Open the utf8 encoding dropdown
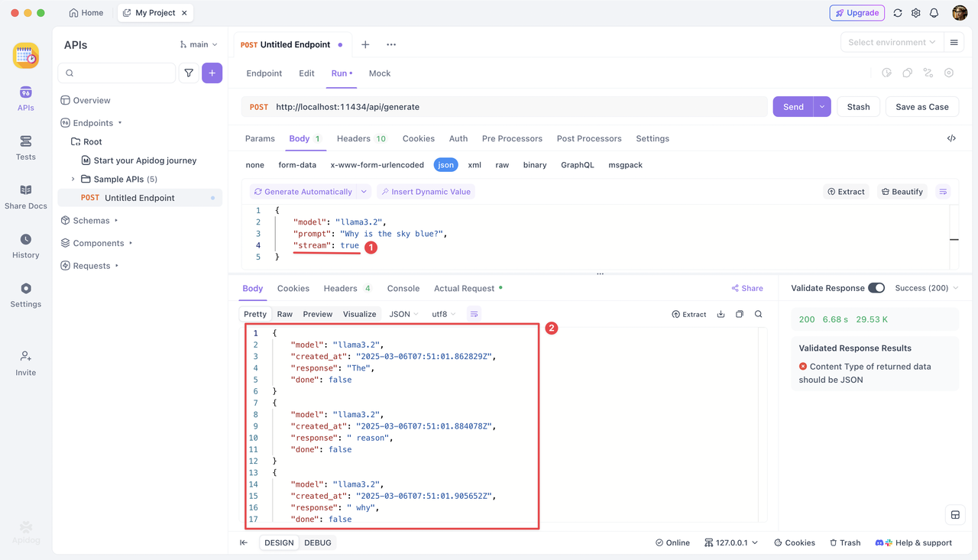This screenshot has height=560, width=978. (443, 314)
